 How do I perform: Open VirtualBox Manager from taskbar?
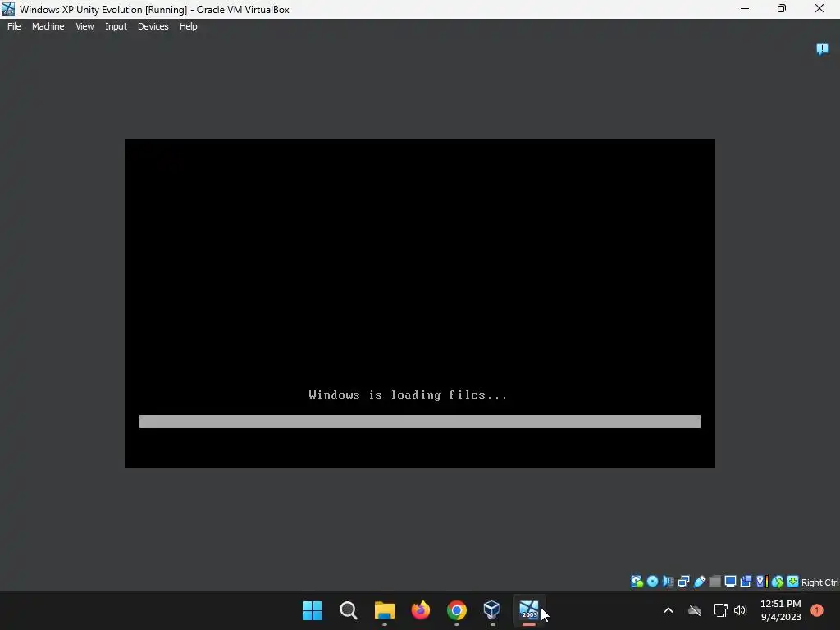click(492, 610)
